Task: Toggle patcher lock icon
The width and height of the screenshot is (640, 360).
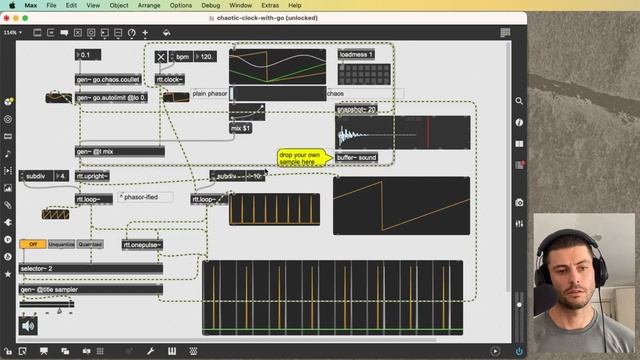Action: [x=8, y=351]
